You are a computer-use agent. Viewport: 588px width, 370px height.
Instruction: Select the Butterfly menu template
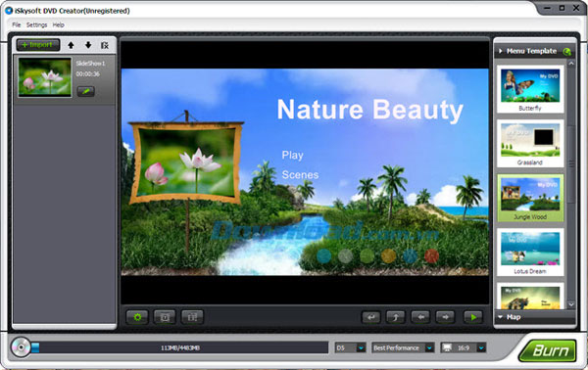pos(530,89)
